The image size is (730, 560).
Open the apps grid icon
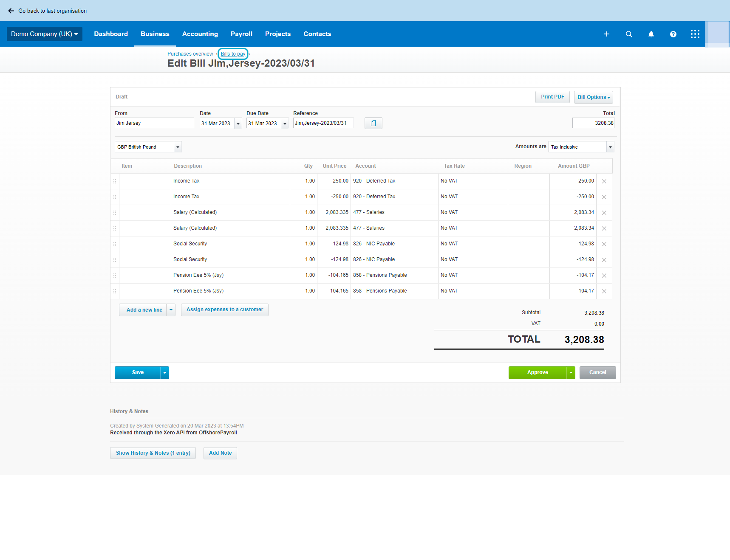point(695,34)
